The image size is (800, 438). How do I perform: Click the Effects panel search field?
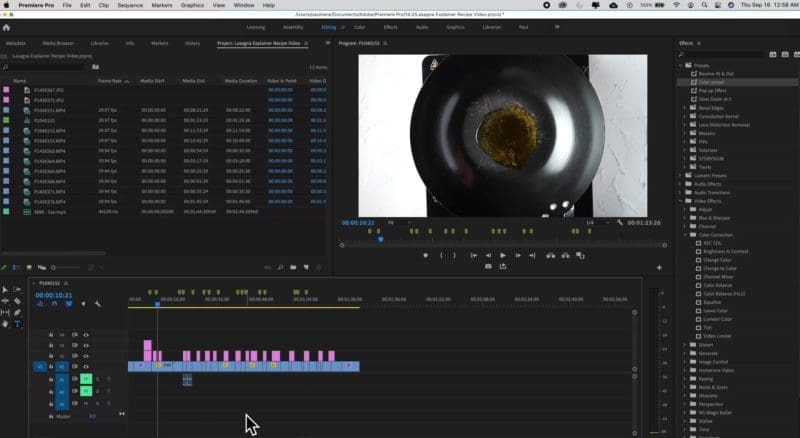coord(721,54)
